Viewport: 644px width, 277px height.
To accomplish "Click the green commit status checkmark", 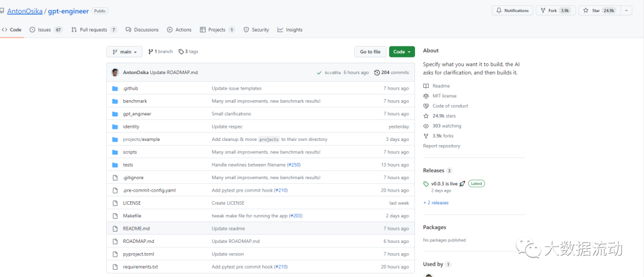I will click(x=319, y=73).
